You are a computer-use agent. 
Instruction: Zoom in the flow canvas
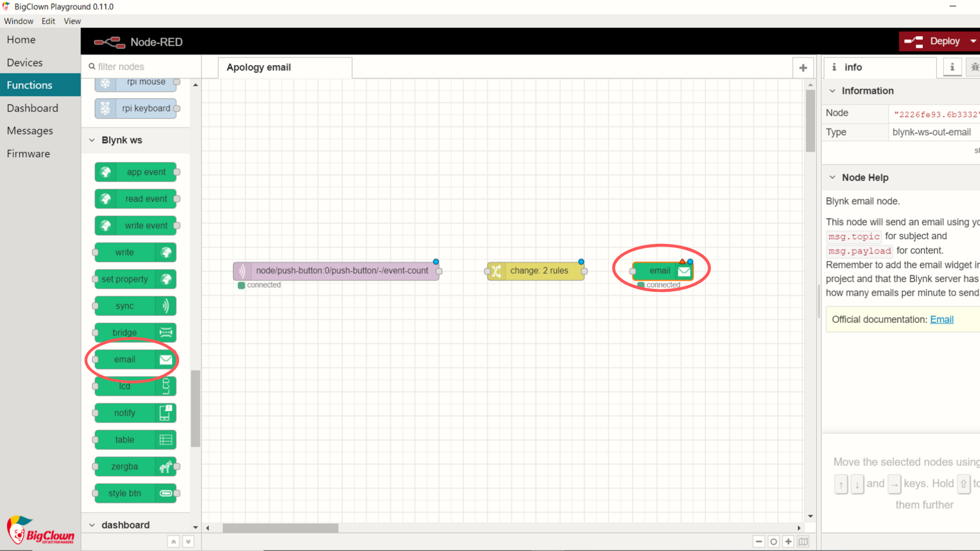click(789, 542)
